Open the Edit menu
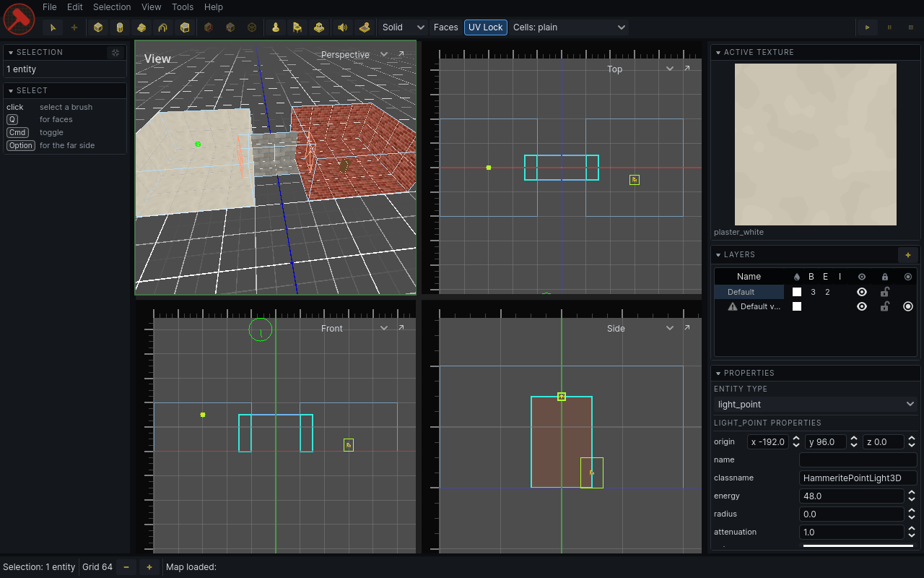Image resolution: width=924 pixels, height=578 pixels. pyautogui.click(x=74, y=7)
